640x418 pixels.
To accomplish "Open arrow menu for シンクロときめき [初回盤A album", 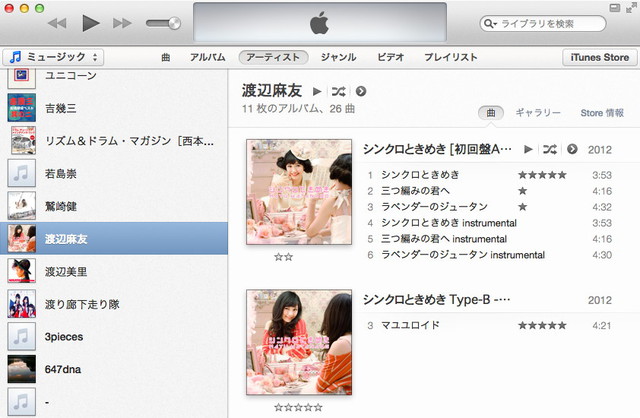I will (x=572, y=149).
